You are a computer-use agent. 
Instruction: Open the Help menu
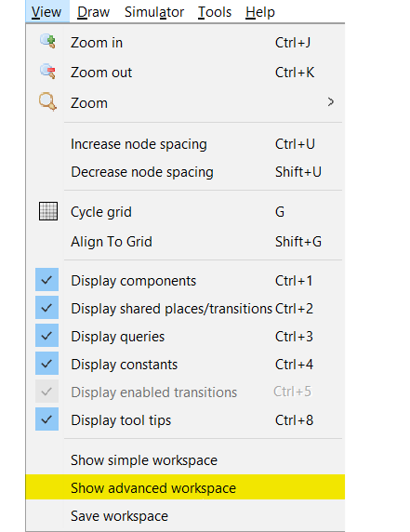click(260, 12)
